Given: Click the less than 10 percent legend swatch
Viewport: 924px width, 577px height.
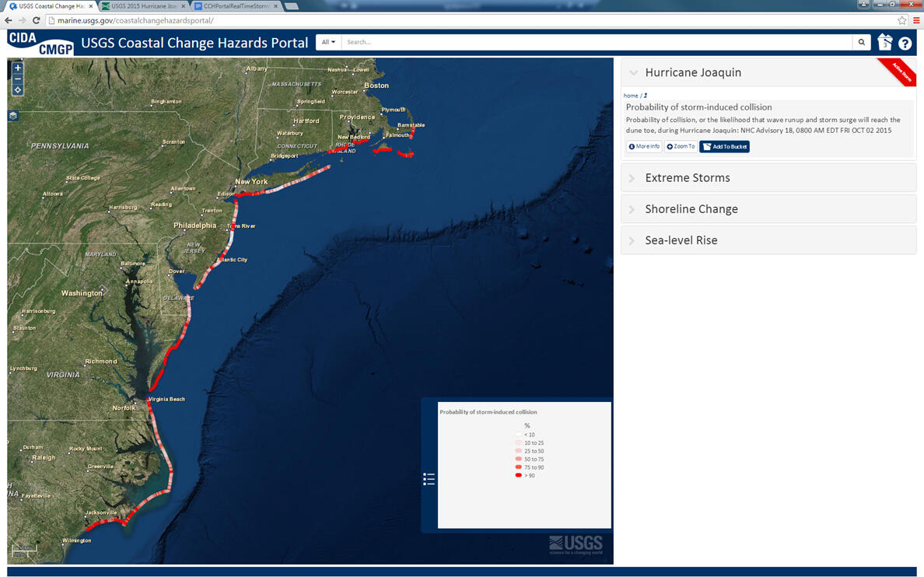Looking at the screenshot, I should pos(519,435).
